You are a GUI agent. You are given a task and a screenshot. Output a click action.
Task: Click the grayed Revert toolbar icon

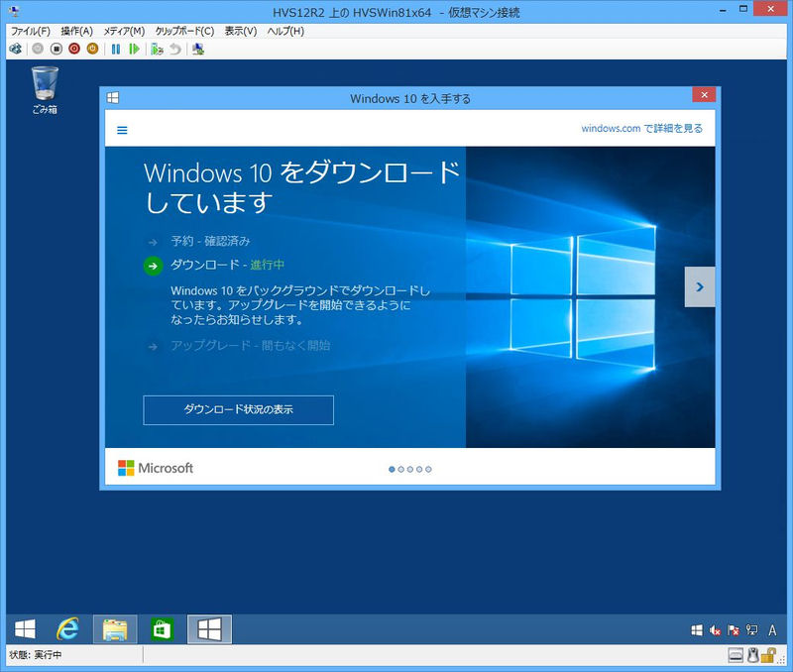[x=175, y=49]
